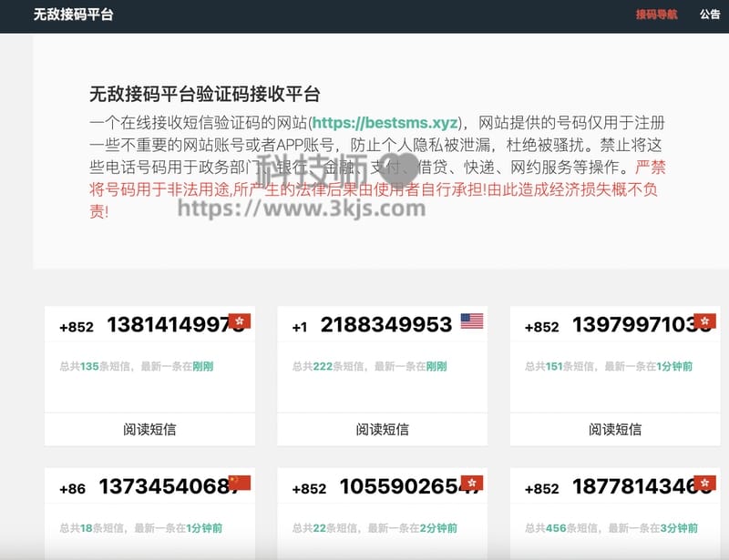Select phone number 1381414997

coord(176,325)
